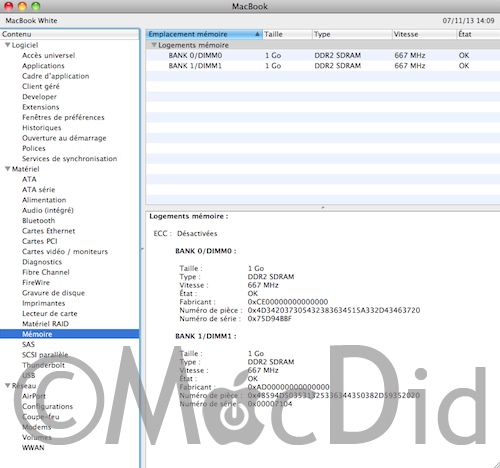The image size is (500, 468).
Task: Select Matériel RAID in sidebar
Action: click(x=45, y=324)
